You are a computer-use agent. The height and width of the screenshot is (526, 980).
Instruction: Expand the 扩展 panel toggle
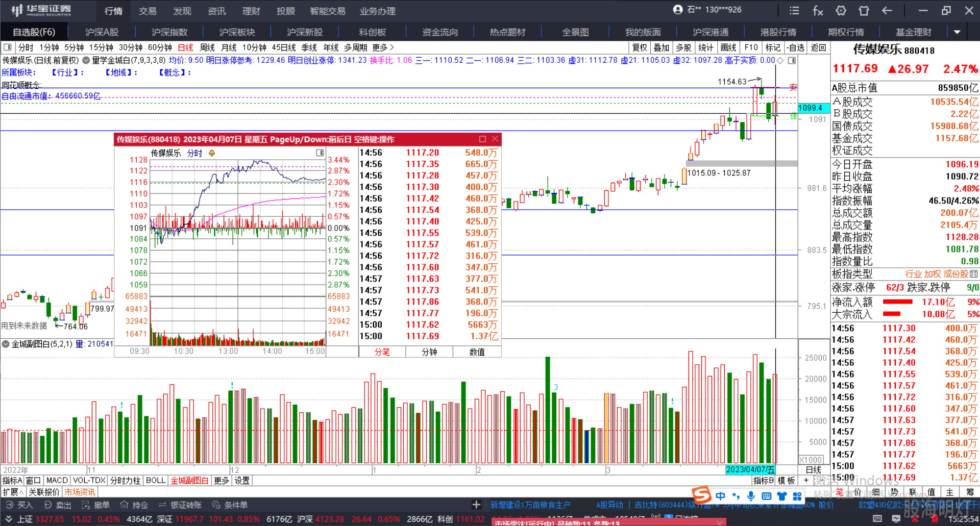[x=13, y=492]
